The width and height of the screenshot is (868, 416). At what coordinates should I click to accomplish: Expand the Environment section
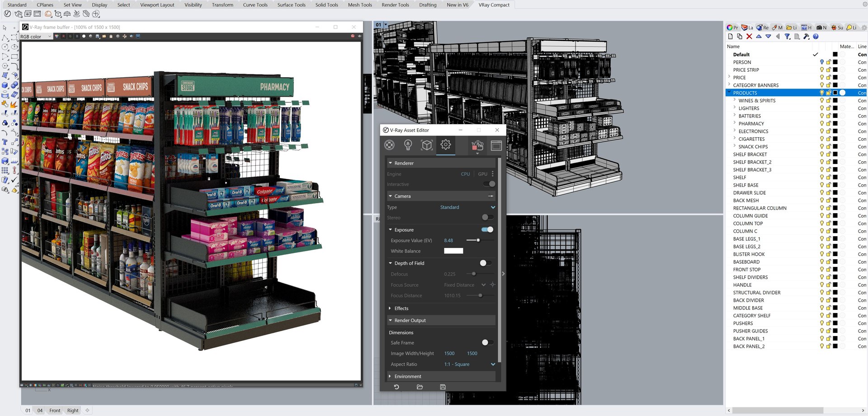click(x=391, y=376)
